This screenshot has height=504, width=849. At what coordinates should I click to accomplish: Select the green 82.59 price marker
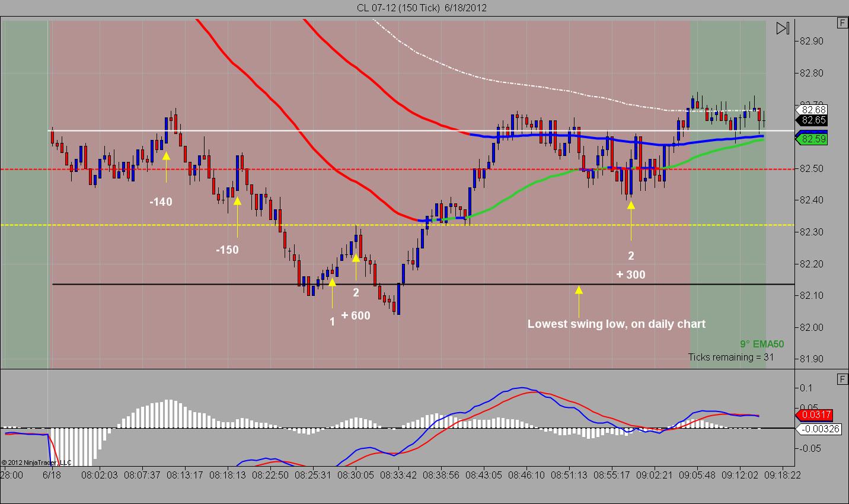810,139
